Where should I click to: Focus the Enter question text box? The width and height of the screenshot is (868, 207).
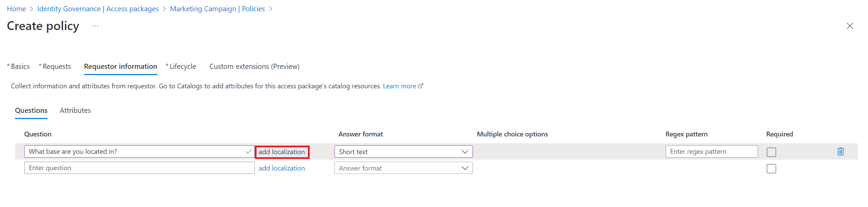point(139,168)
